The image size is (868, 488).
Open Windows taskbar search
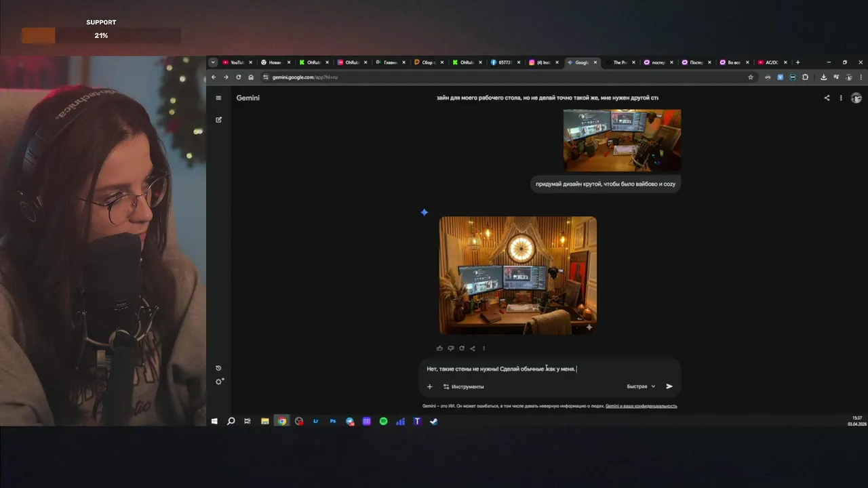click(231, 421)
